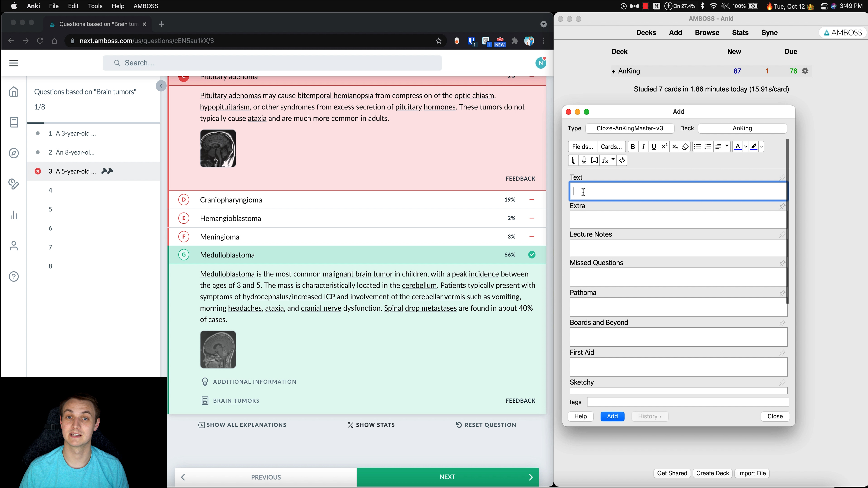The height and width of the screenshot is (488, 868).
Task: Insert a cloze deletion with bracket icon
Action: pyautogui.click(x=595, y=160)
